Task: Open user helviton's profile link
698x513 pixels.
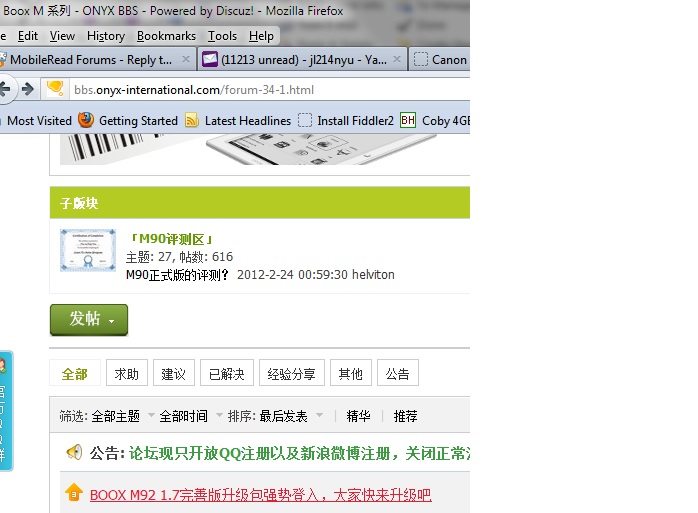Action: tap(373, 275)
